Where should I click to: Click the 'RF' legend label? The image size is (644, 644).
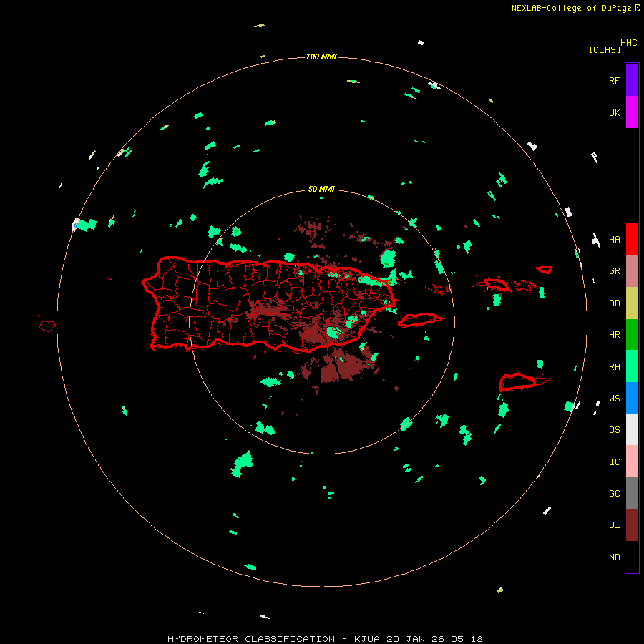tap(614, 80)
